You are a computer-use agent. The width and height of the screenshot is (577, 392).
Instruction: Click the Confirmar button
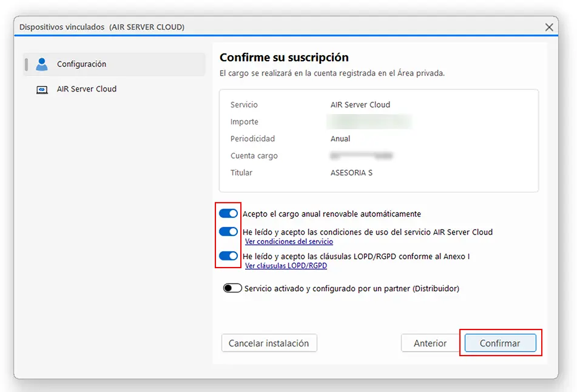click(500, 343)
